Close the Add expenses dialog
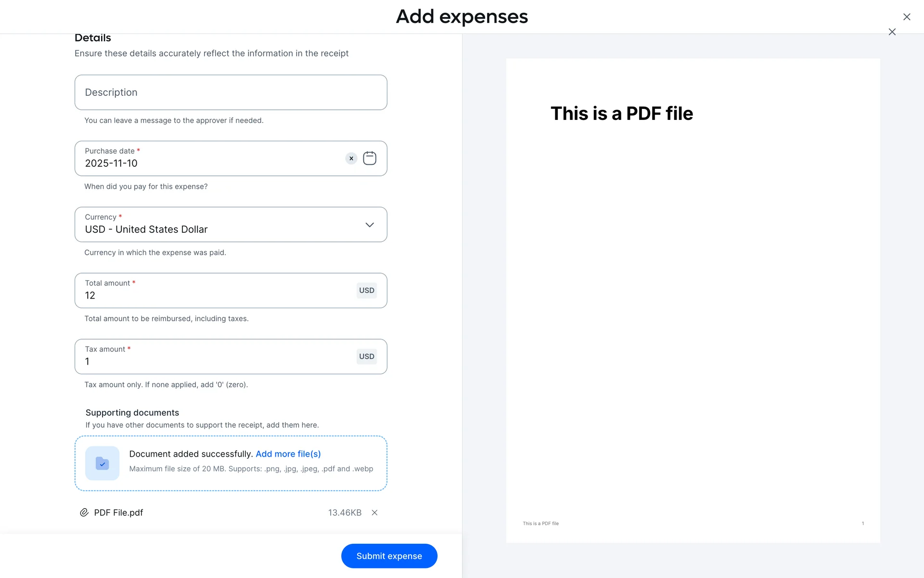Viewport: 924px width, 578px height. click(x=907, y=17)
